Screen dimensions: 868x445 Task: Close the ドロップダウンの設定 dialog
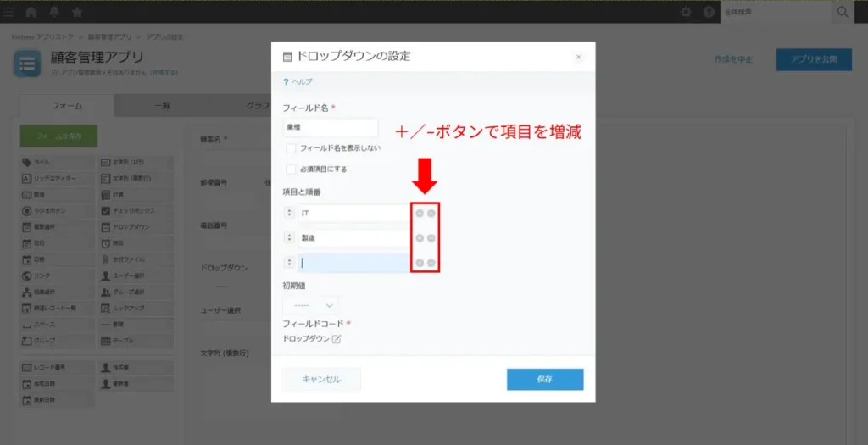[x=578, y=57]
